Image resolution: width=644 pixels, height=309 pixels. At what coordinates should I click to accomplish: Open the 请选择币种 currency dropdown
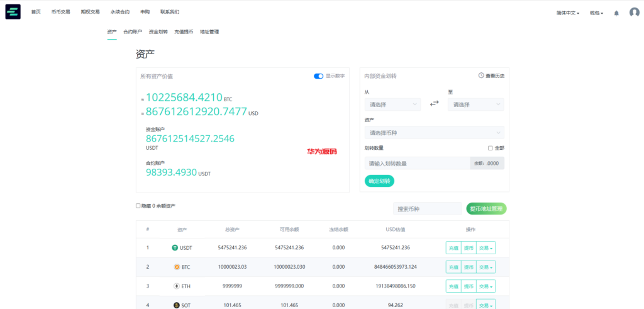435,133
